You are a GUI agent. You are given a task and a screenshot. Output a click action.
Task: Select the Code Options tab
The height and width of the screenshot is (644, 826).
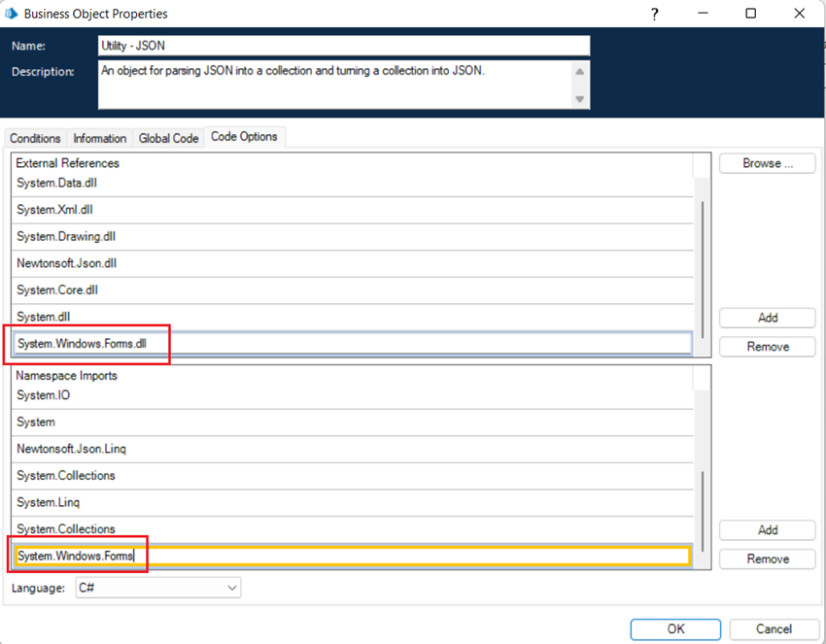click(x=245, y=137)
